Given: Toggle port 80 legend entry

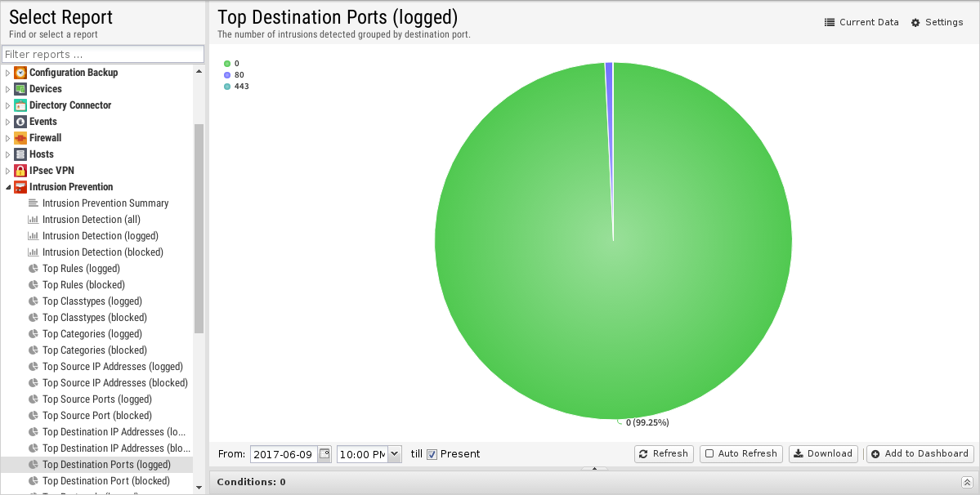Looking at the screenshot, I should point(235,75).
